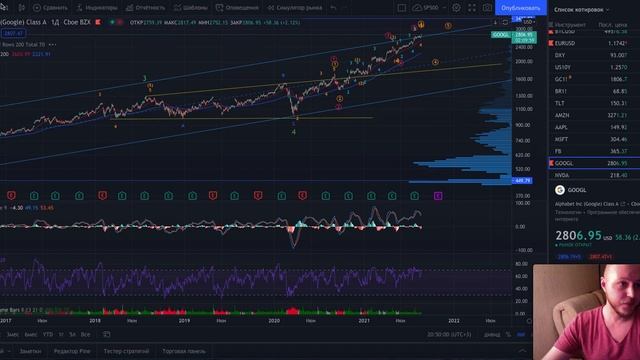Open the SP500 cloud layout dropdown
The width and height of the screenshot is (640, 360).
point(429,8)
